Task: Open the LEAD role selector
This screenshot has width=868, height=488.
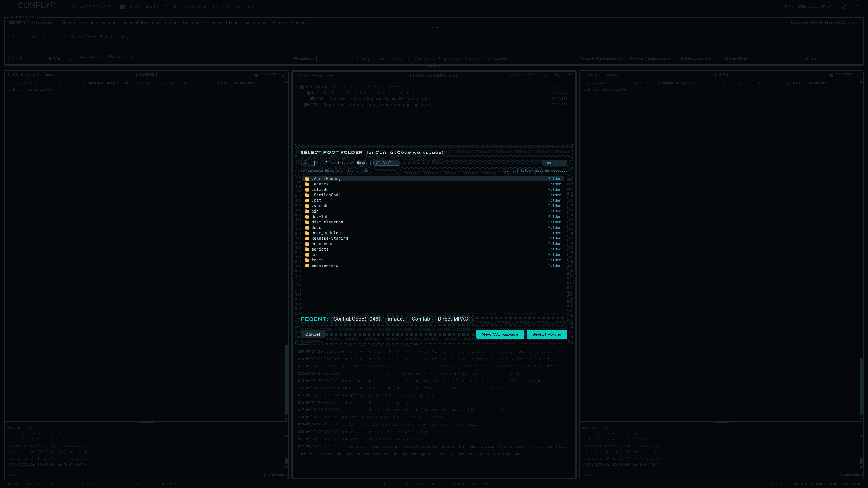Action: coord(721,75)
